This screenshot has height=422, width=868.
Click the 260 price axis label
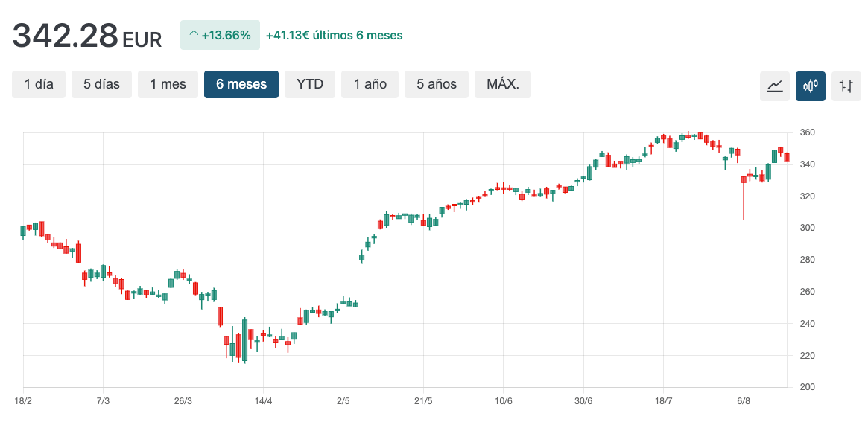(807, 292)
